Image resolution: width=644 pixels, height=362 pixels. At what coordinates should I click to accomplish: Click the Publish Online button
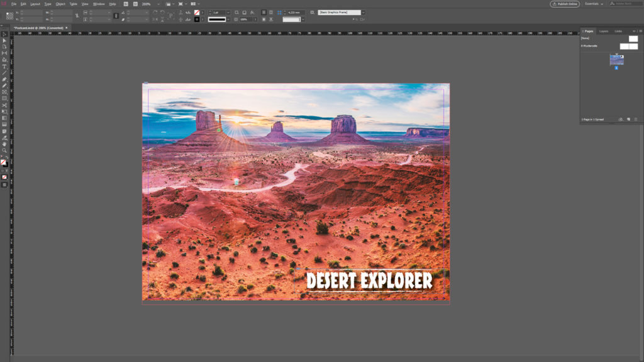point(563,4)
